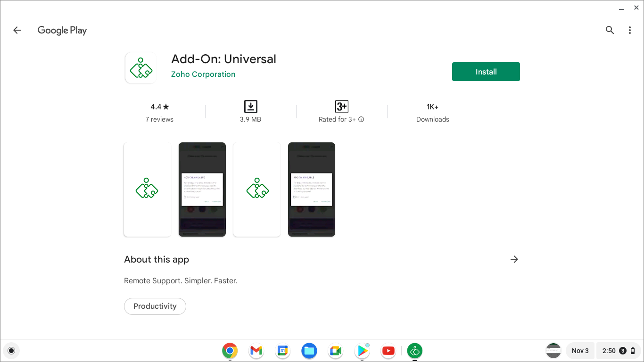Click the green Zoho add-on shelf icon

414,351
